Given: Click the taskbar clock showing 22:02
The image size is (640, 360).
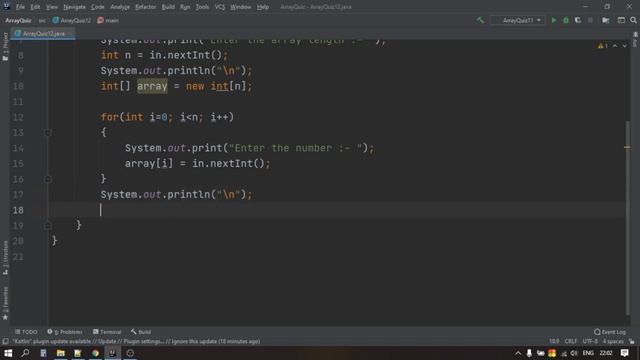Looking at the screenshot, I should pyautogui.click(x=606, y=353).
